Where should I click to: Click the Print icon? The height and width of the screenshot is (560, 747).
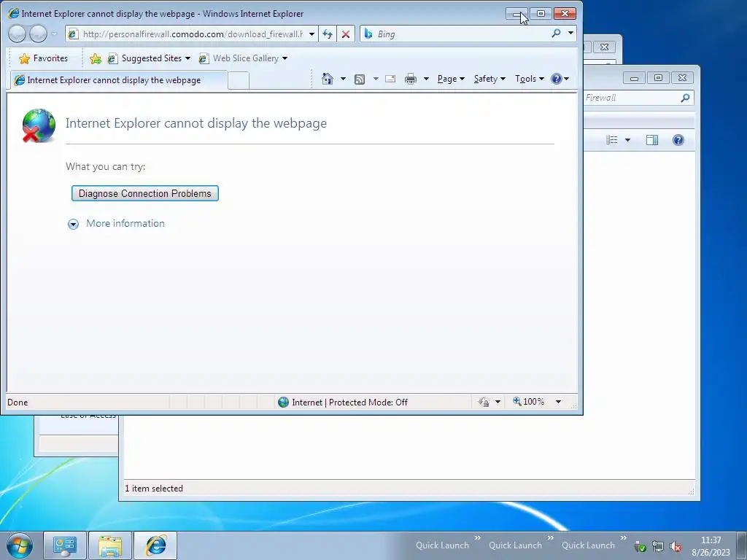[410, 79]
